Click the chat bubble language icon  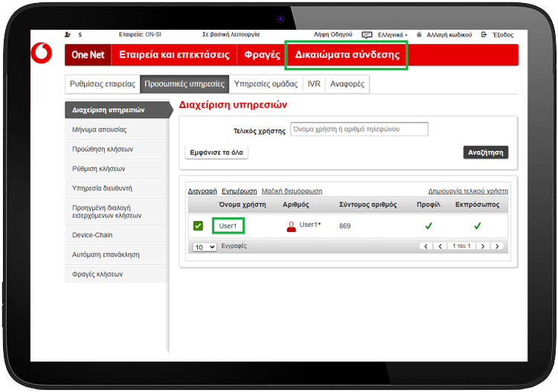[x=367, y=35]
